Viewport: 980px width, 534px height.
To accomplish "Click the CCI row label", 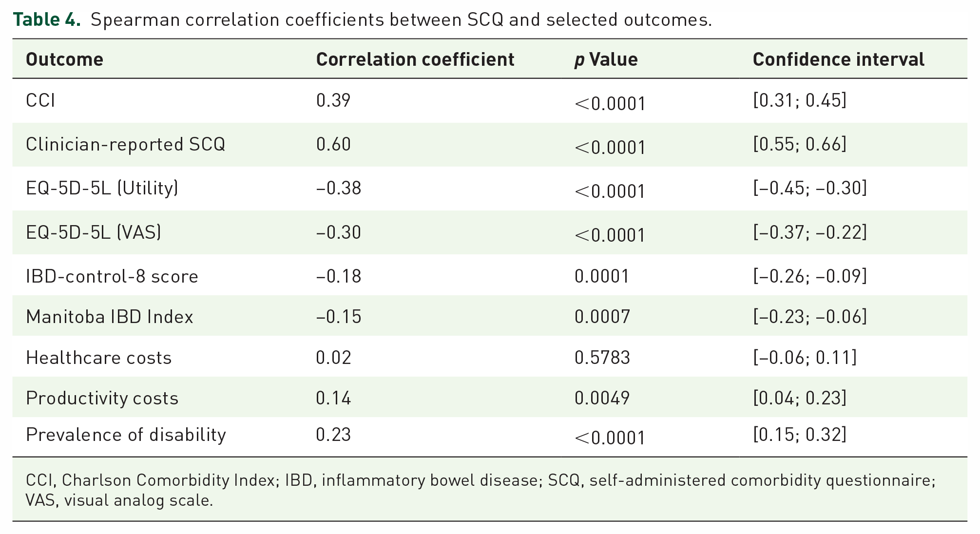I will [x=40, y=100].
